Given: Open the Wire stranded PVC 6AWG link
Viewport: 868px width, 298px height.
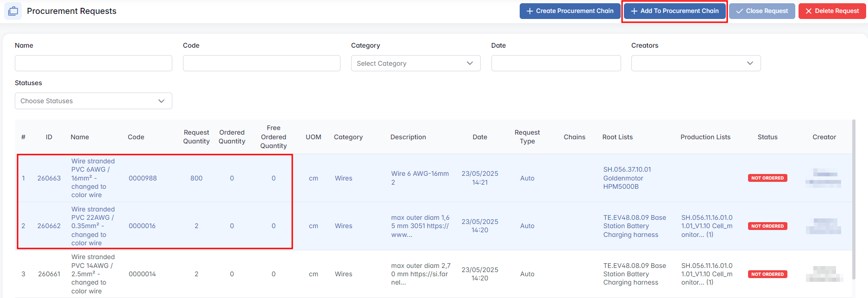Looking at the screenshot, I should [93, 178].
